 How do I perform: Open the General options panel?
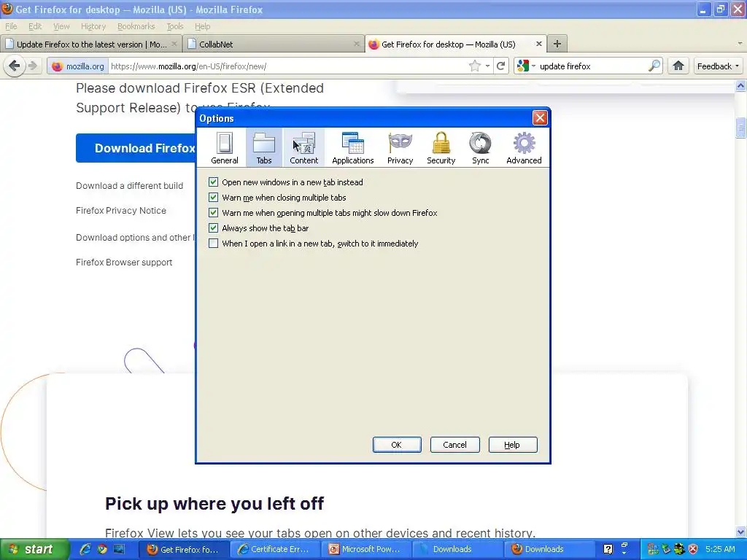(225, 147)
